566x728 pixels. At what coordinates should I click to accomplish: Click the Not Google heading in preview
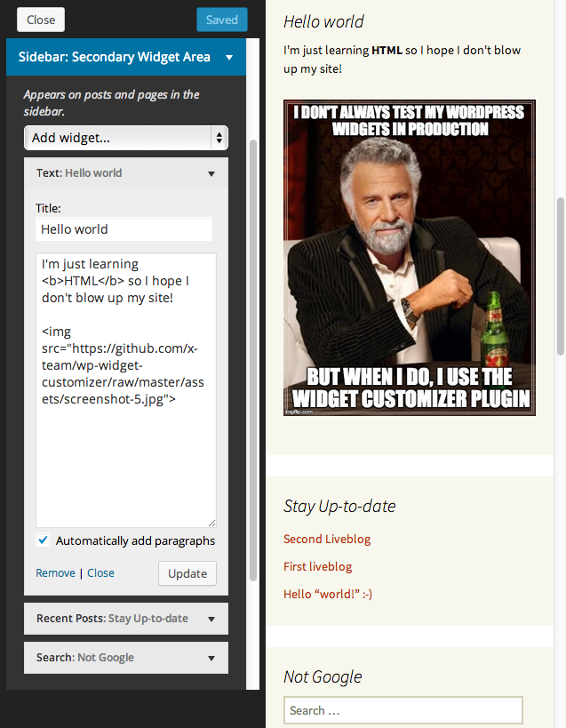pyautogui.click(x=323, y=677)
